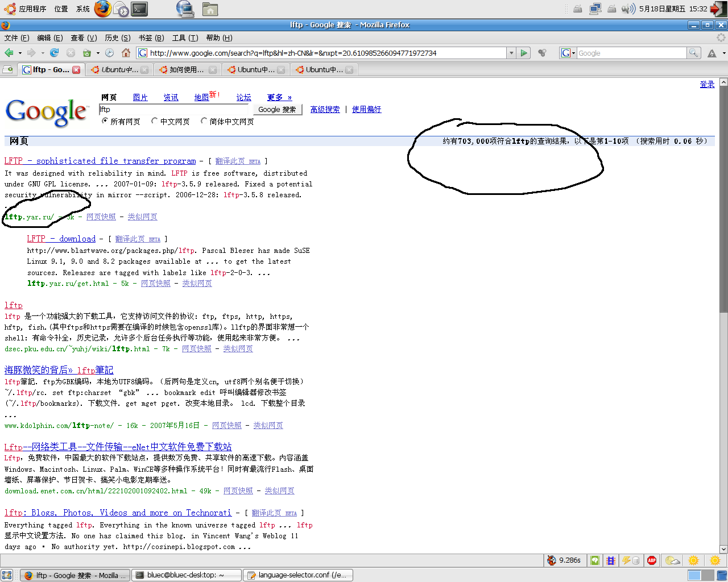Select the 简体中文网页 radio button
The width and height of the screenshot is (728, 582).
(204, 121)
